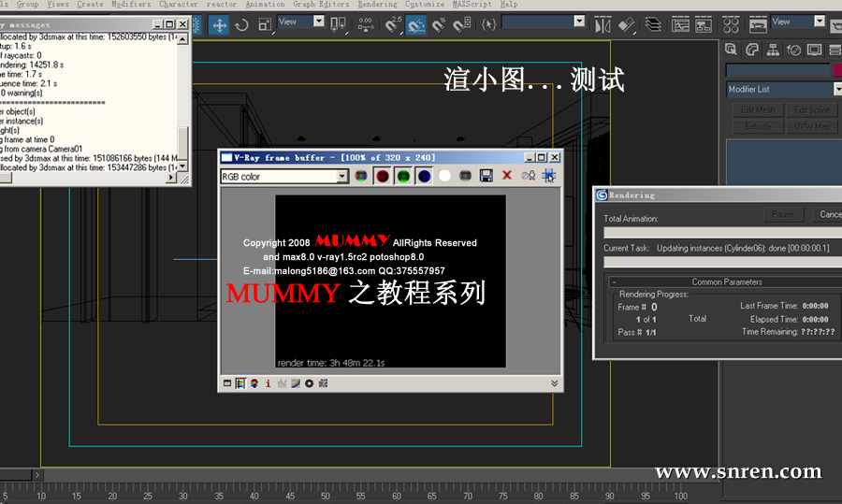Toggle the blue channel in frame buffer

424,176
